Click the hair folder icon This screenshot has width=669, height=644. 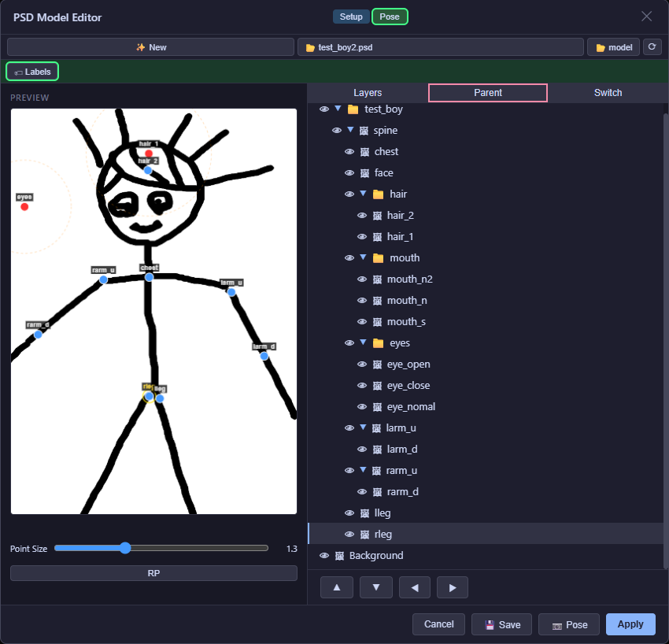[378, 194]
